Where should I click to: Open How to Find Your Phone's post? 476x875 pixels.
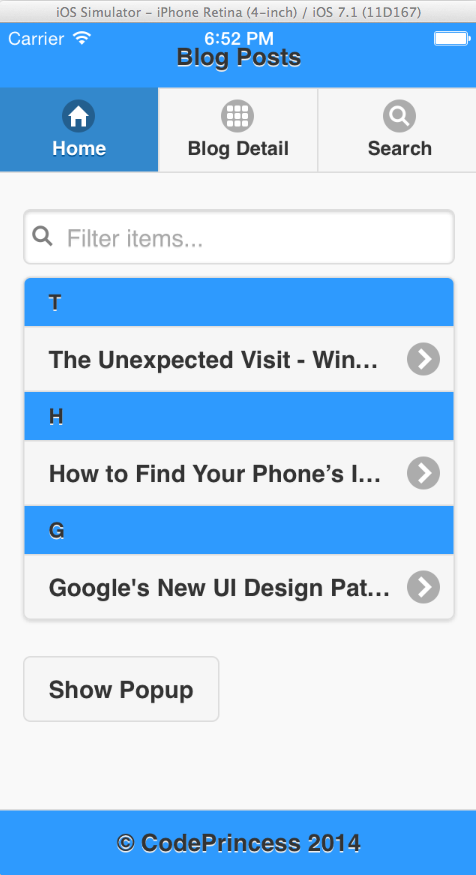click(239, 473)
